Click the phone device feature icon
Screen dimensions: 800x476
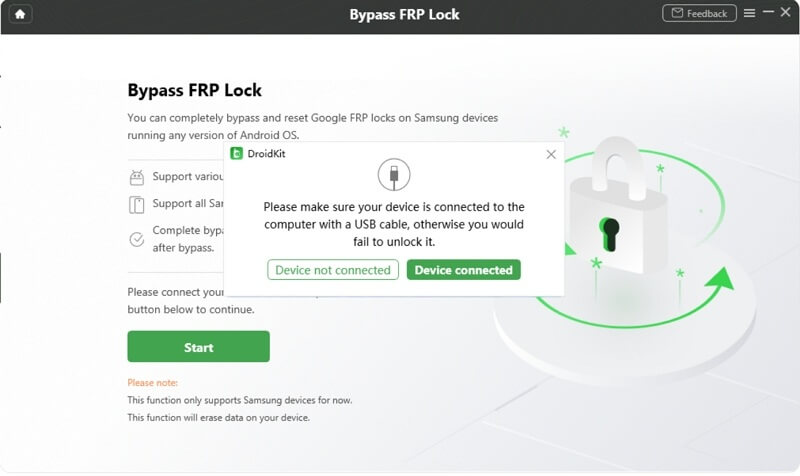[x=136, y=205]
